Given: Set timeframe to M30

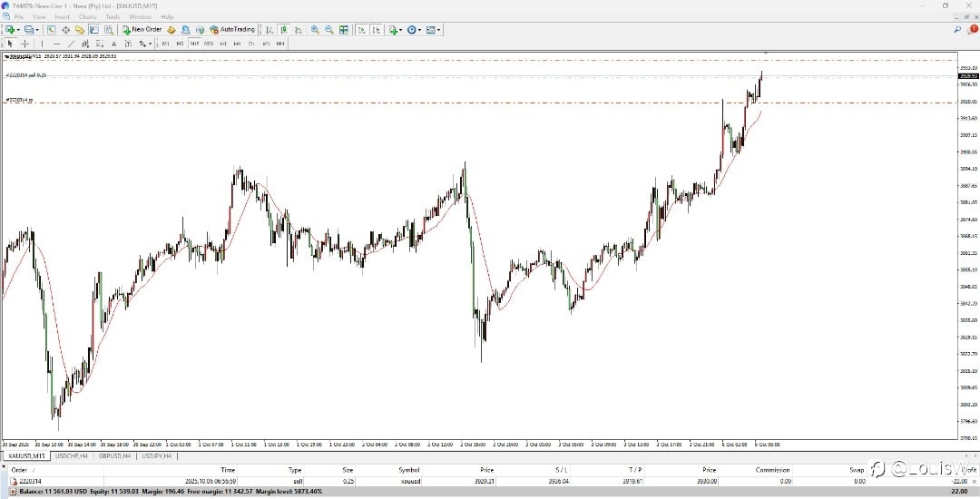Looking at the screenshot, I should [209, 44].
